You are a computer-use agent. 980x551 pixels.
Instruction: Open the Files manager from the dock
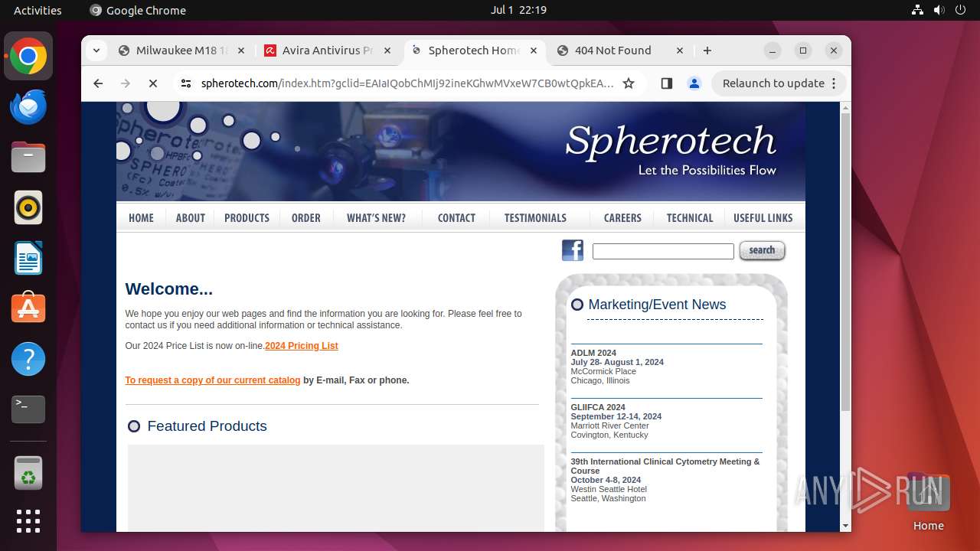tap(28, 158)
